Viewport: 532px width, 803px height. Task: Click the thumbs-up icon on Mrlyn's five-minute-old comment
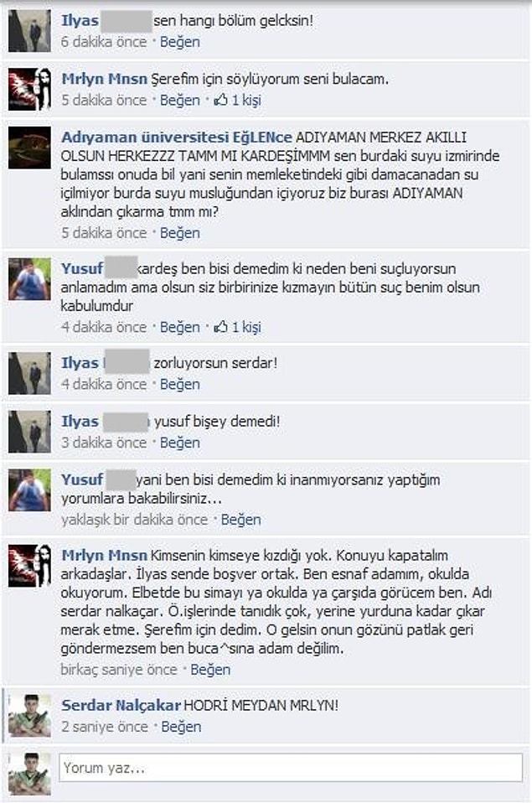[221, 100]
